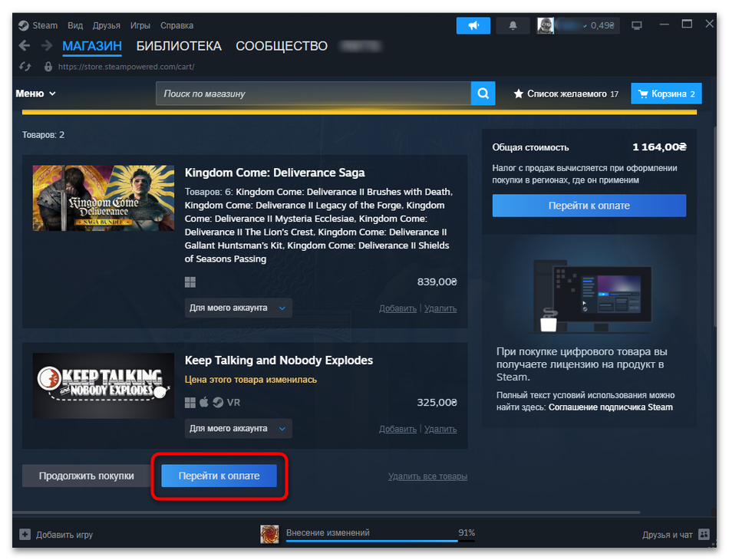Expand the Меню dropdown
This screenshot has width=729, height=560.
[x=36, y=94]
